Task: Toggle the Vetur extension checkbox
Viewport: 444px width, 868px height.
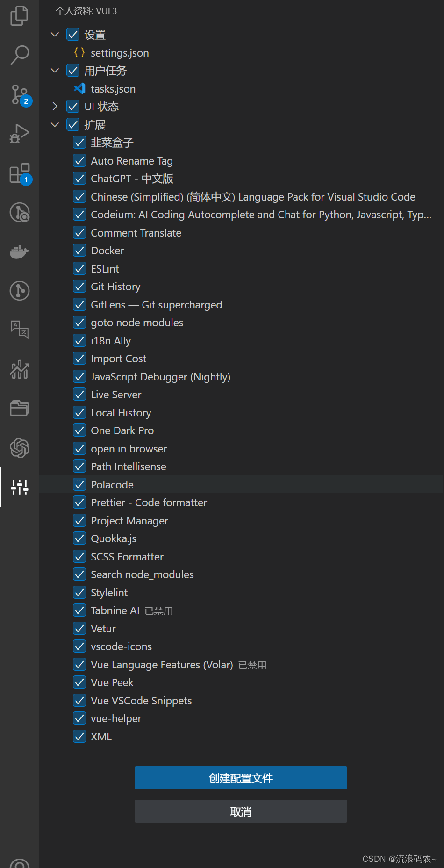Action: (79, 629)
